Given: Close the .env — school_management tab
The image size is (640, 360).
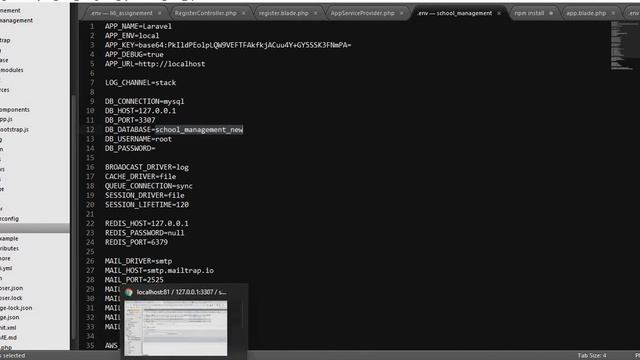Looking at the screenshot, I should [499, 13].
